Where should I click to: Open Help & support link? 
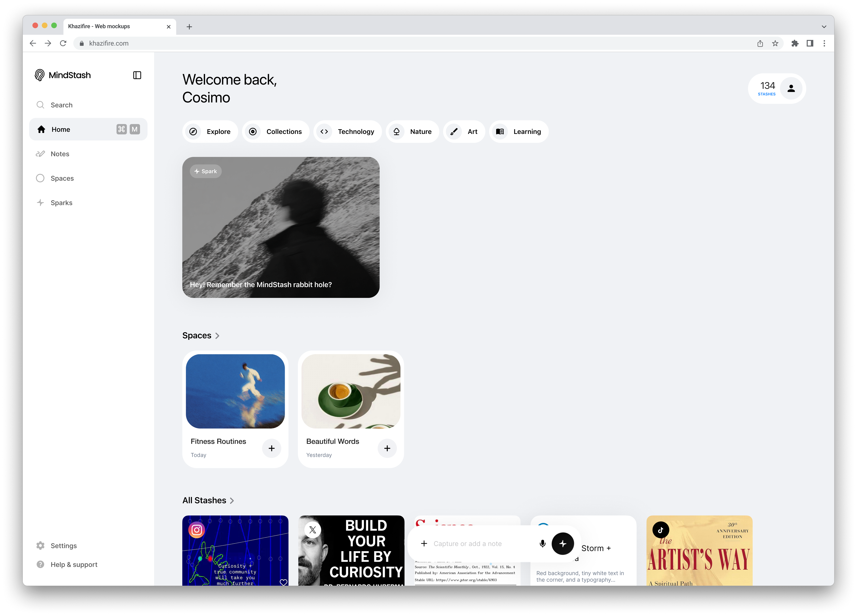[x=74, y=564]
